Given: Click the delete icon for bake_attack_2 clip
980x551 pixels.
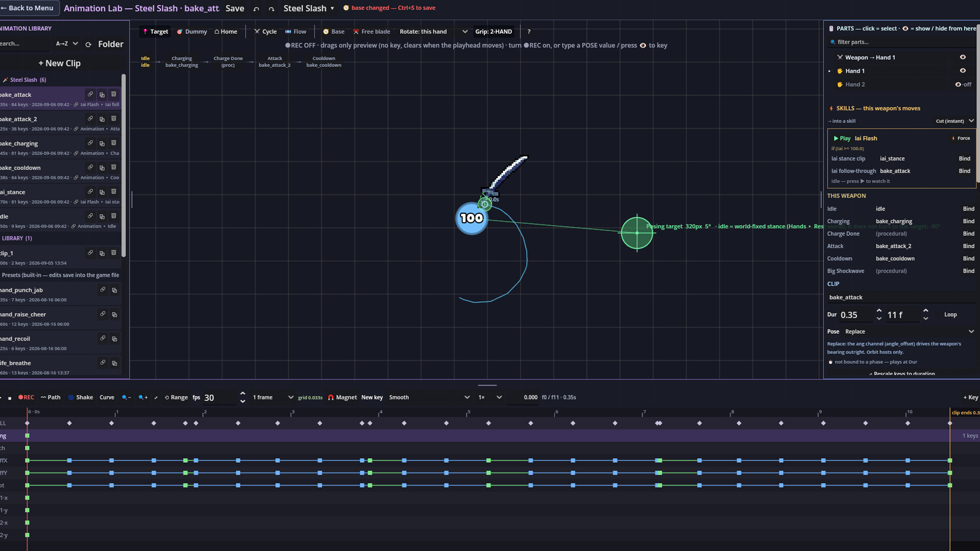Looking at the screenshot, I should [x=114, y=118].
